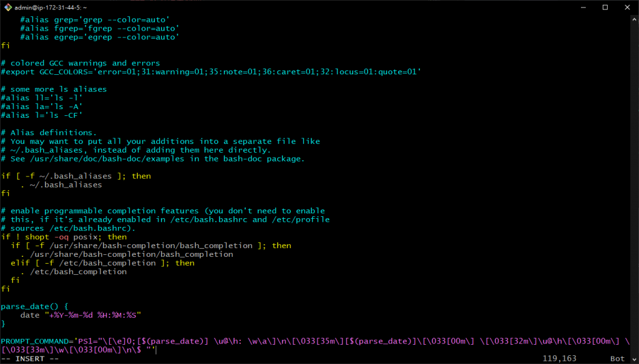Click the date "+%Y-%m-%d %H:%M:%S" line

[80, 315]
